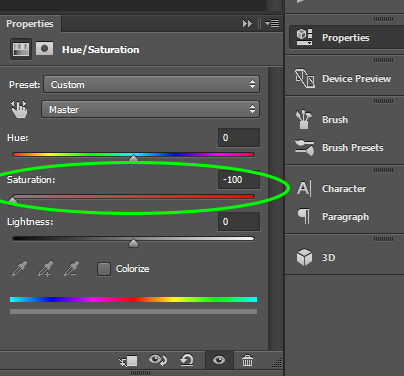Click the Lightness value field

coord(239,222)
